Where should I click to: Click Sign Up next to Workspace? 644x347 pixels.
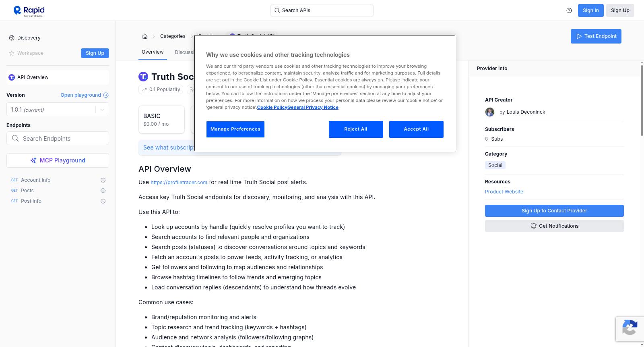click(x=95, y=53)
